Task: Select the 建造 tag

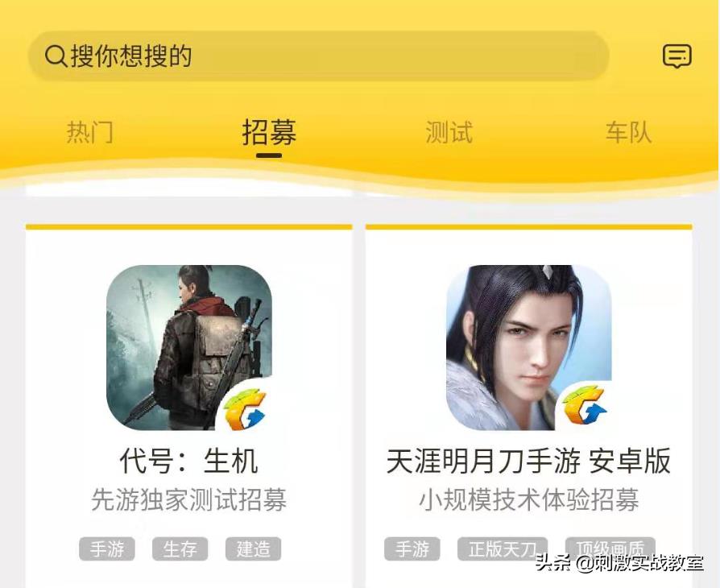Action: 253,549
